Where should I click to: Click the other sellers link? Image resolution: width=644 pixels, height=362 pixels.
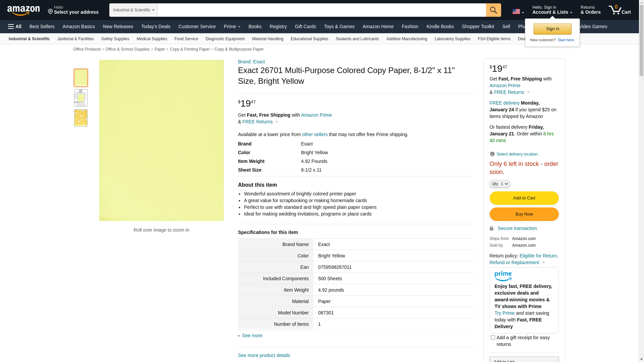pos(315,134)
